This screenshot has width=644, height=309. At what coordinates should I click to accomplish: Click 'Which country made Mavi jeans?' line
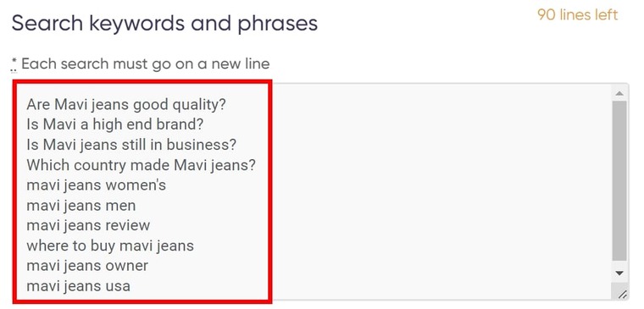click(x=141, y=165)
